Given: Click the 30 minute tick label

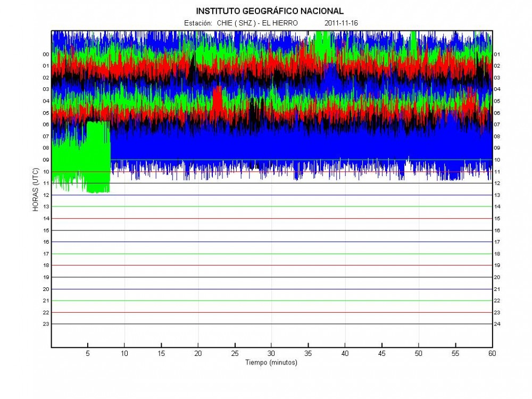Looking at the screenshot, I should pyautogui.click(x=271, y=353).
